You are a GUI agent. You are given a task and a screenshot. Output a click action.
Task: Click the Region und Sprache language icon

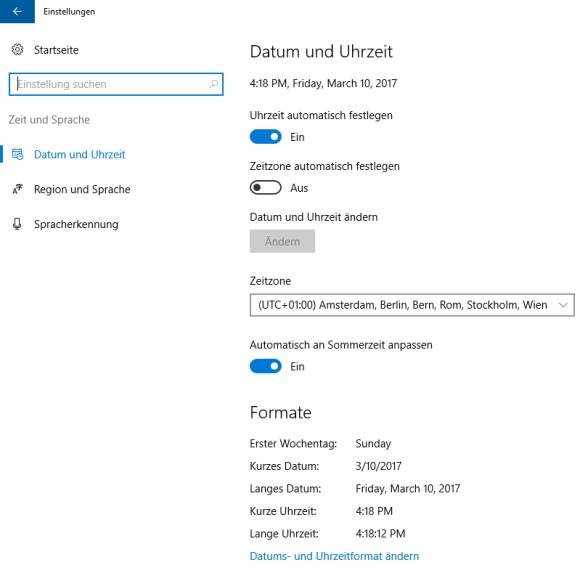coord(17,189)
